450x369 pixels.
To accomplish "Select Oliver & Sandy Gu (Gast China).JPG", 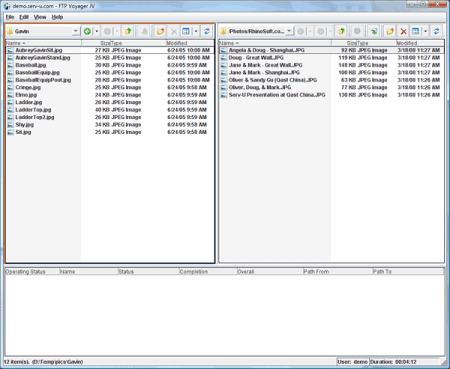I will 273,80.
